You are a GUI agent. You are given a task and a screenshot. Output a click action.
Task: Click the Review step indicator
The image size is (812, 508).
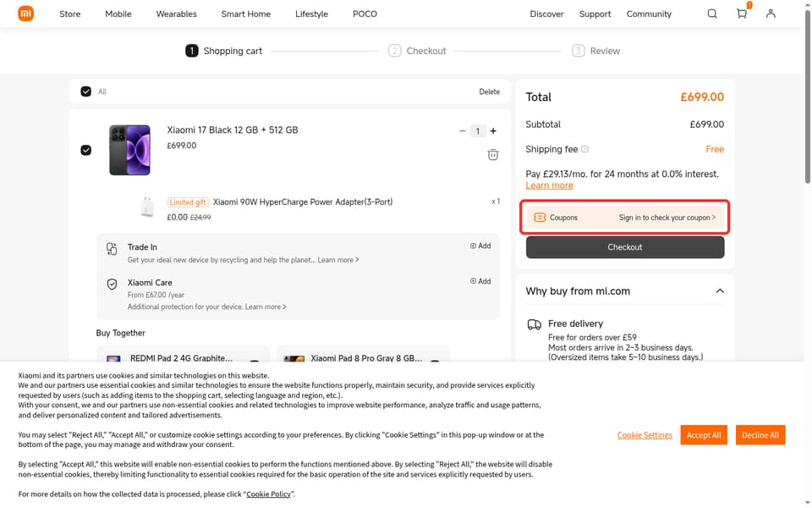click(595, 51)
